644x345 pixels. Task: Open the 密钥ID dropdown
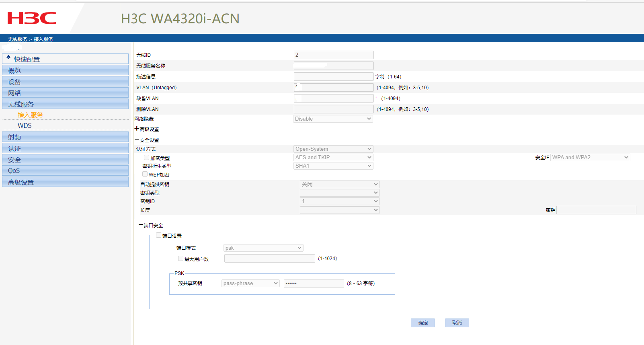click(x=340, y=201)
